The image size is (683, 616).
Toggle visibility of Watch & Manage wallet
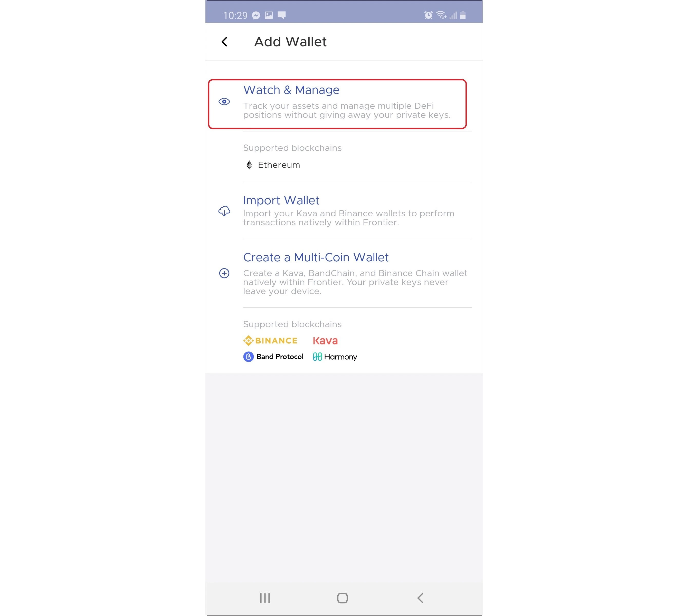pyautogui.click(x=224, y=101)
